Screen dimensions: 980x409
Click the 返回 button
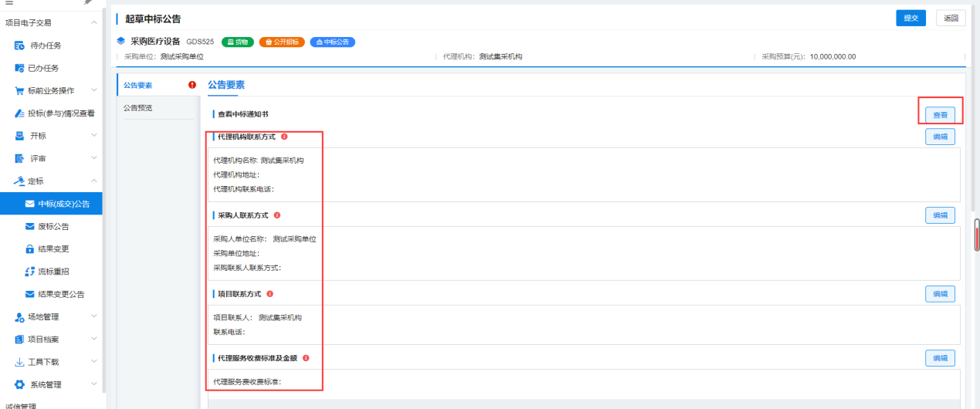(950, 18)
